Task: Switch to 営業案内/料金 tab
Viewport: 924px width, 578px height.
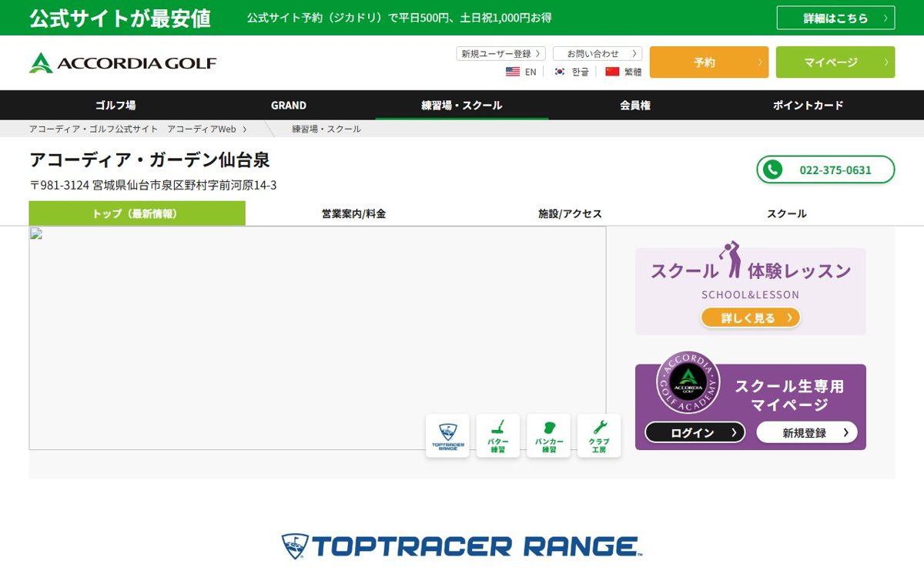Action: tap(353, 213)
